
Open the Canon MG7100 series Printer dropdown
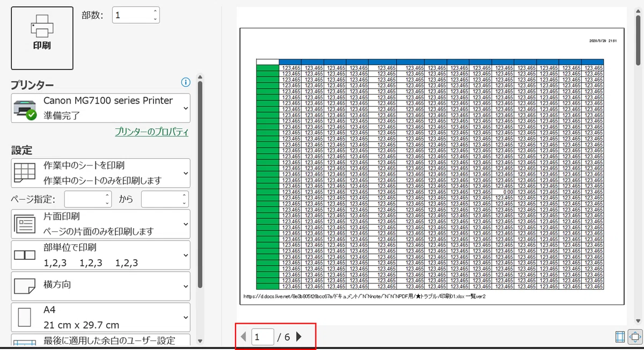point(101,108)
